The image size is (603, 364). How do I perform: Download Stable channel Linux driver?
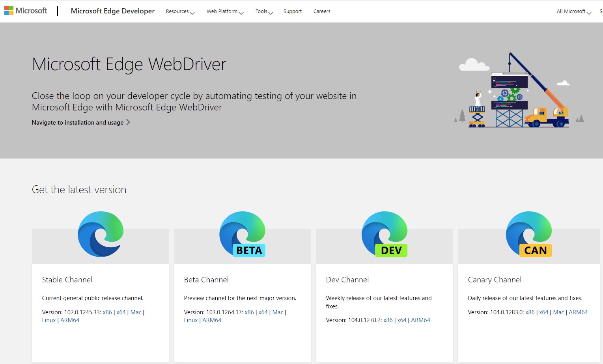click(x=49, y=320)
